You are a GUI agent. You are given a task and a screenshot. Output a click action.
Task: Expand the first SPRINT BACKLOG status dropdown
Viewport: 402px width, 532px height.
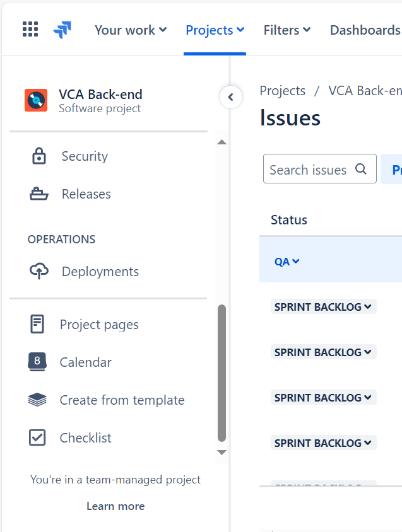pyautogui.click(x=324, y=307)
